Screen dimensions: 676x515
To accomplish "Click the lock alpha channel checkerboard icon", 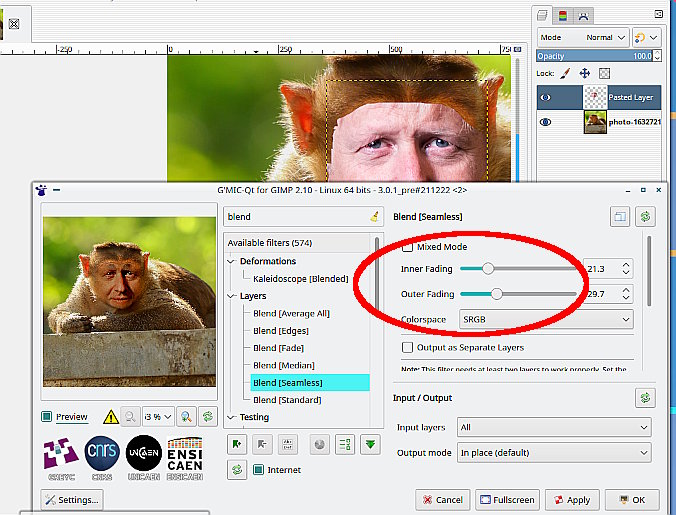I will (605, 73).
